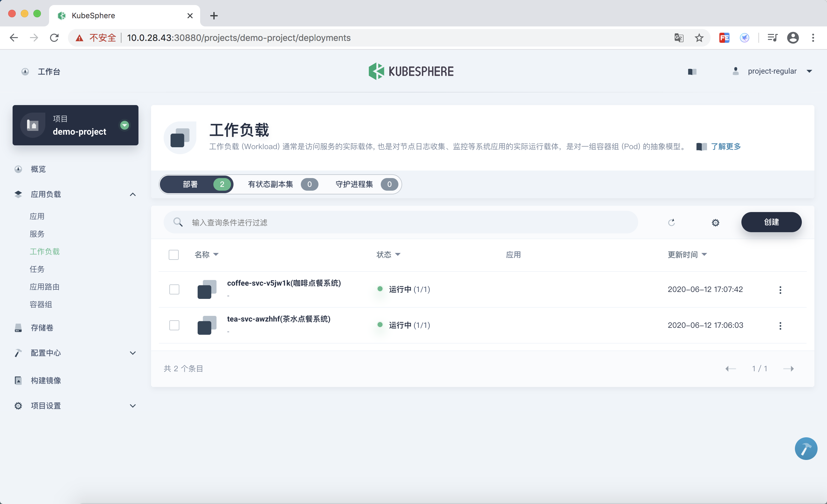Toggle the select-all header checkbox
This screenshot has width=827, height=504.
173,255
